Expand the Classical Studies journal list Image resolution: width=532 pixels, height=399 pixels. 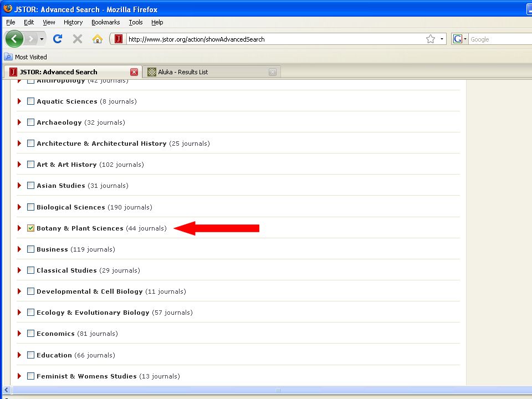tap(19, 270)
